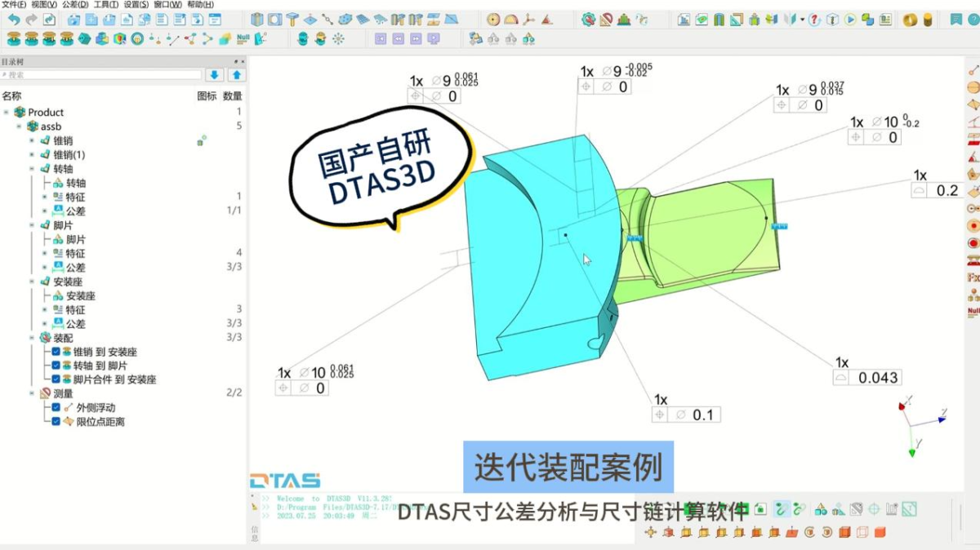The width and height of the screenshot is (980, 550).
Task: Click the move-up blue arrow in tree
Action: pyautogui.click(x=236, y=75)
